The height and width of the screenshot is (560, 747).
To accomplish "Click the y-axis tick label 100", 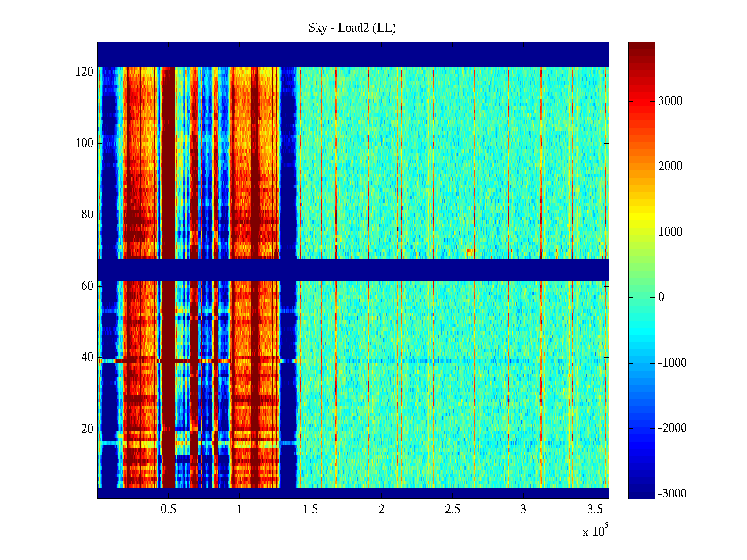I will click(x=85, y=143).
